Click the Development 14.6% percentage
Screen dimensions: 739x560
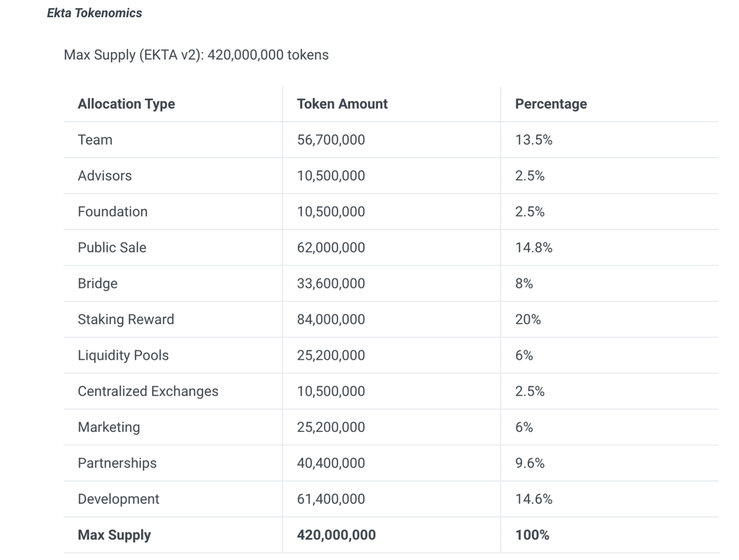(533, 499)
